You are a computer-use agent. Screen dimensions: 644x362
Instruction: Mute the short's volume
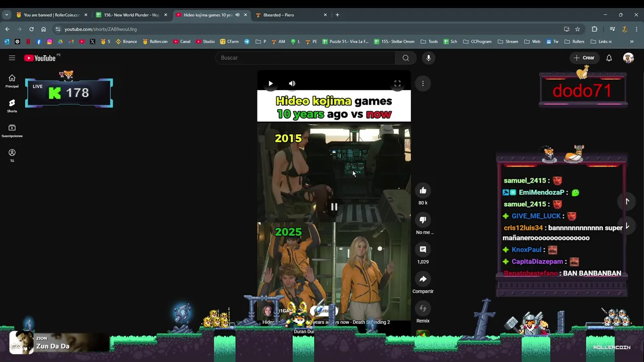pyautogui.click(x=292, y=83)
